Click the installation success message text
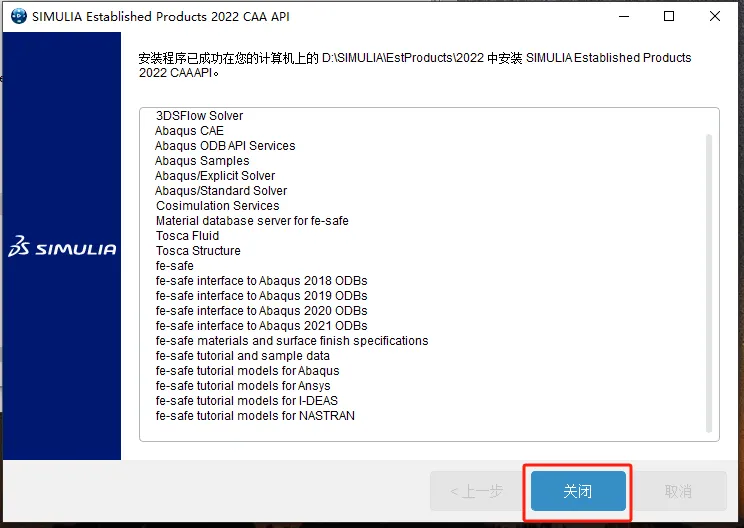The width and height of the screenshot is (744, 528). pyautogui.click(x=415, y=65)
